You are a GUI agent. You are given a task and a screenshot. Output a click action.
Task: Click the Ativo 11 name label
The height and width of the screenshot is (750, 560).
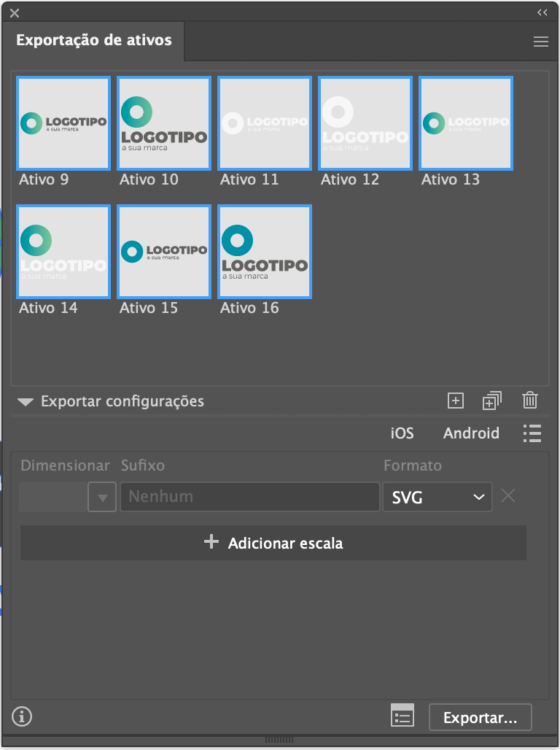249,180
